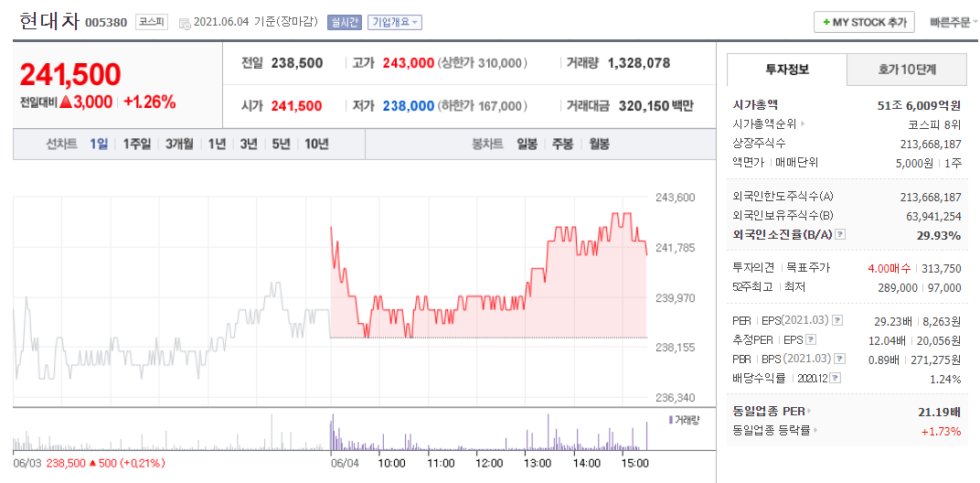
Task: Open help icon beside 배당수익률 2020.12
Action: 836,379
